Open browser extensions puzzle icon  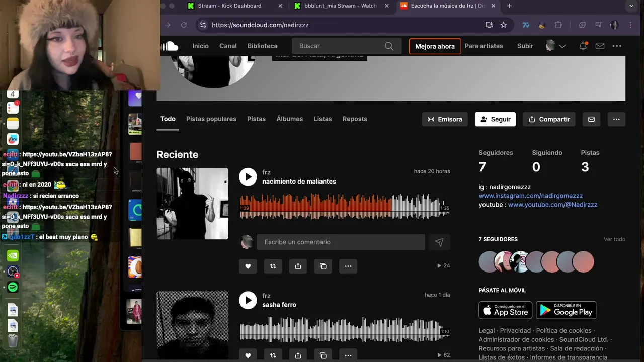click(558, 25)
